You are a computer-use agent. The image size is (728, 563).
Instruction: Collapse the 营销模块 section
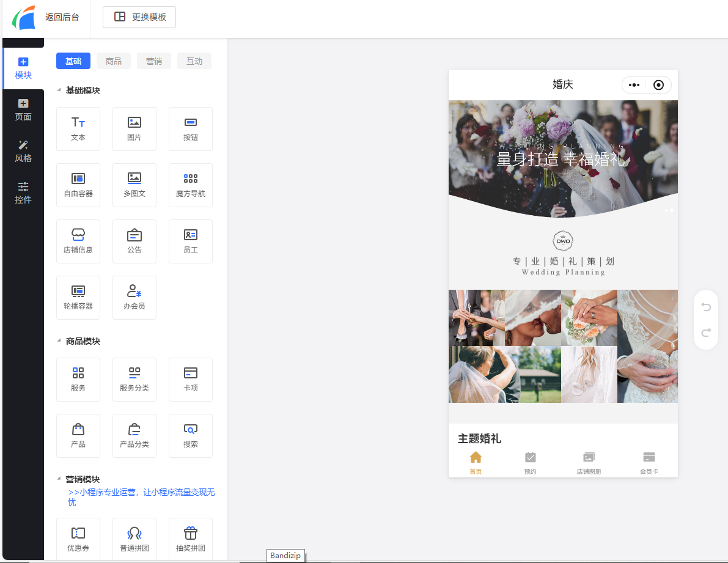59,479
